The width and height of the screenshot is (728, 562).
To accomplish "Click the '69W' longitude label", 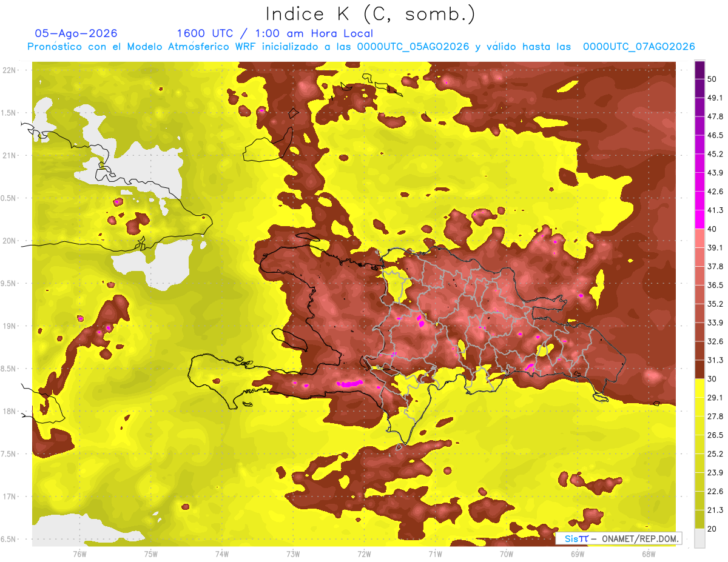I will (x=578, y=554).
